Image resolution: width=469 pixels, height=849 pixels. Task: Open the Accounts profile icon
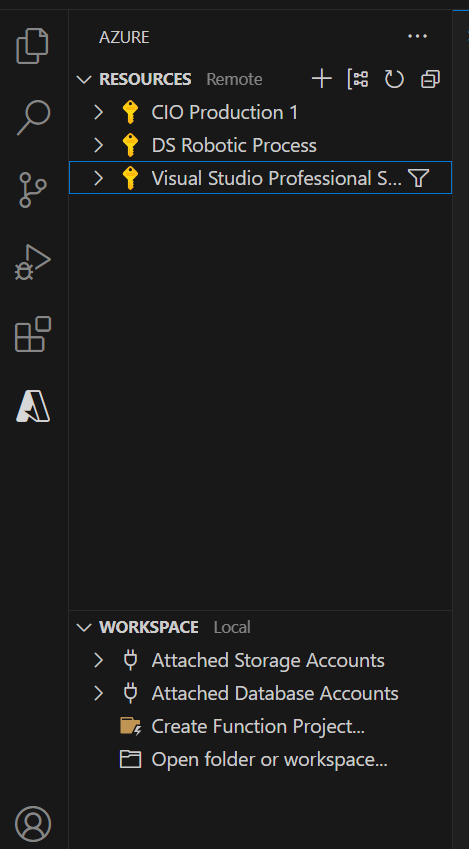(x=33, y=824)
